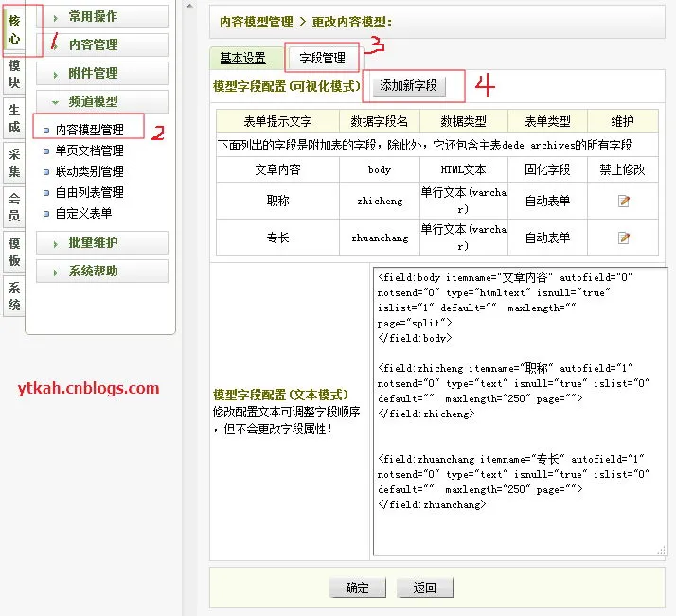
Task: Click edit icon for 专长 field
Action: (x=623, y=238)
